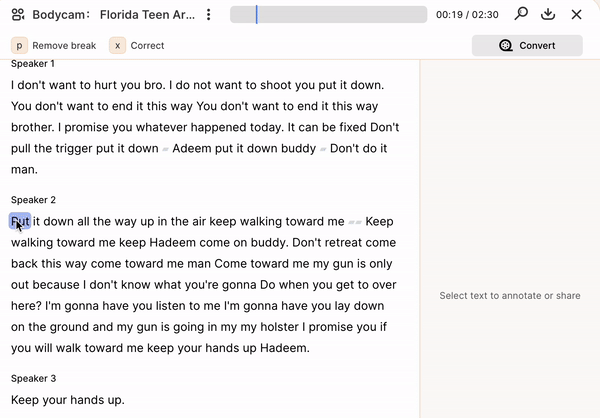Select the Speaker 3 label
This screenshot has height=418, width=600.
33,379
